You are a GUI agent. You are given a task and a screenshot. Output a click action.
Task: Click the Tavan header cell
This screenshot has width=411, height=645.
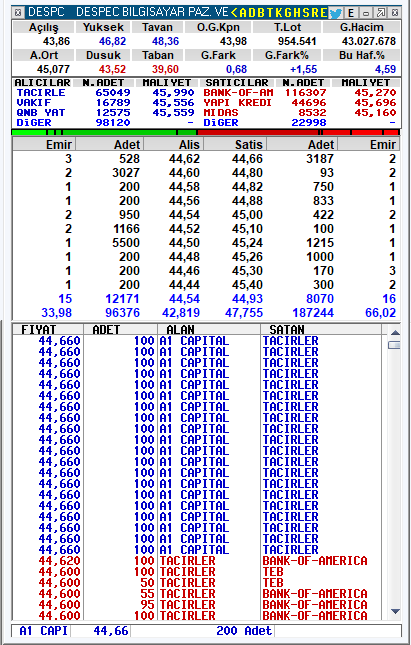click(157, 28)
